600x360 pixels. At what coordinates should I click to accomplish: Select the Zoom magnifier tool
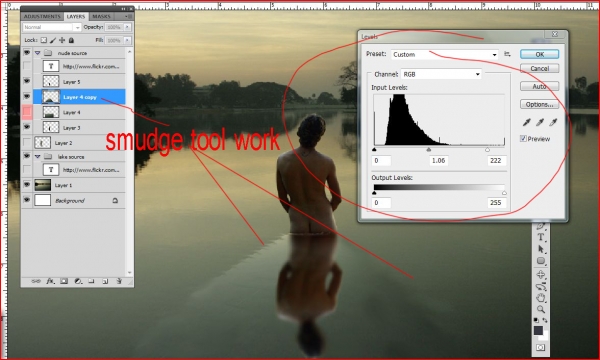(541, 309)
